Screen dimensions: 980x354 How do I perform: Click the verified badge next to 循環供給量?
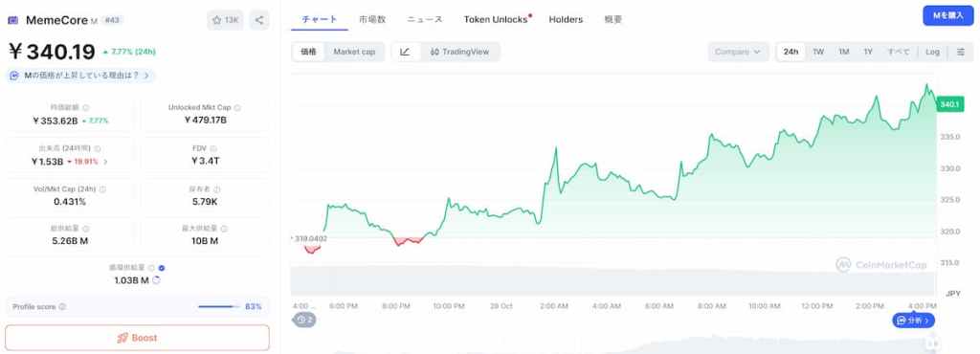(162, 268)
